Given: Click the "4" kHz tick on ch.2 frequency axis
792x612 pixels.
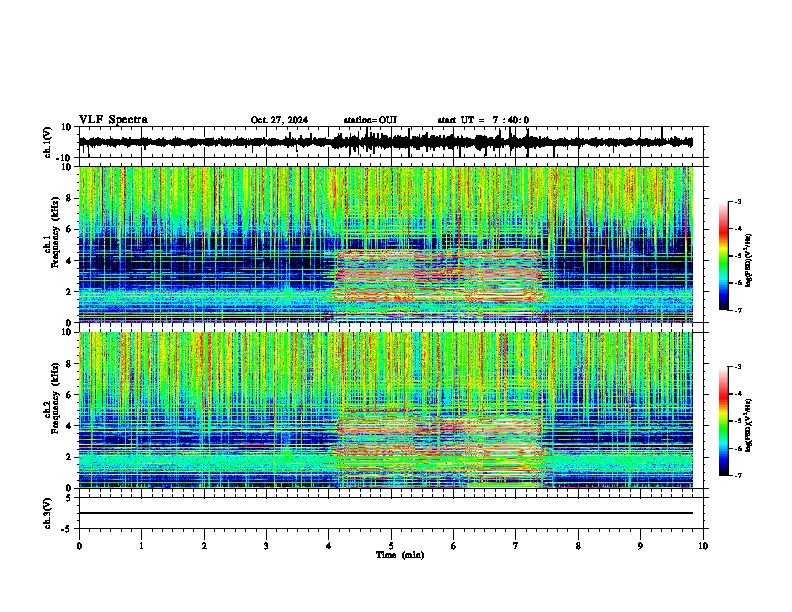Looking at the screenshot, I should click(x=70, y=426).
